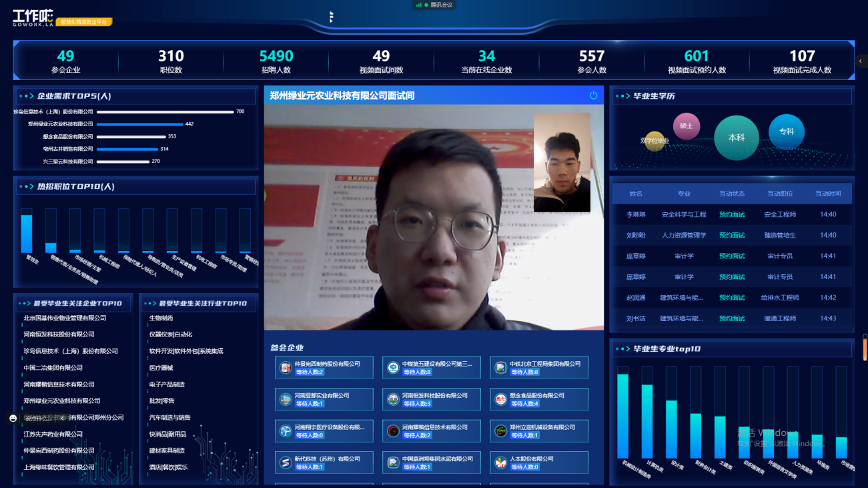This screenshot has height=488, width=868.
Task: Click the 互动时间 column header
Action: coord(828,194)
